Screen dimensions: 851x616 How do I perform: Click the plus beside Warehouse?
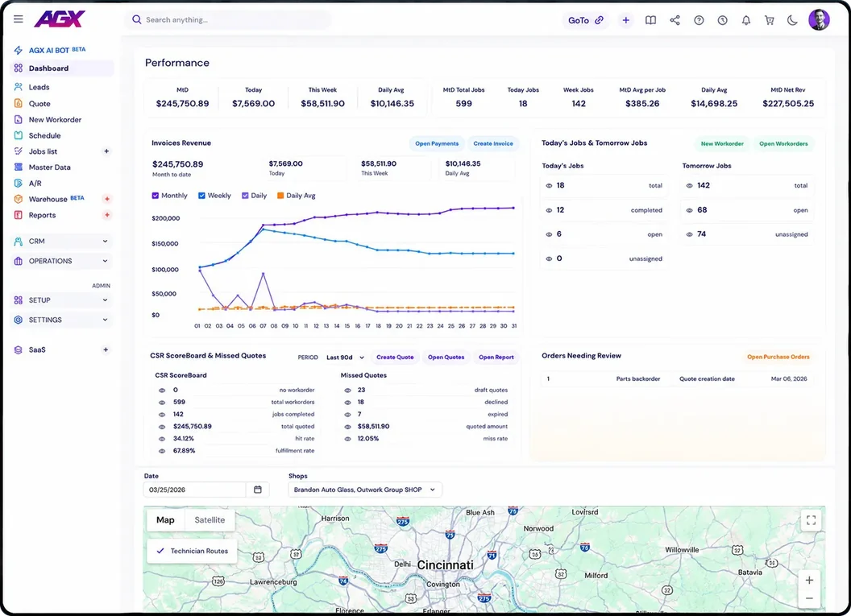coord(107,199)
